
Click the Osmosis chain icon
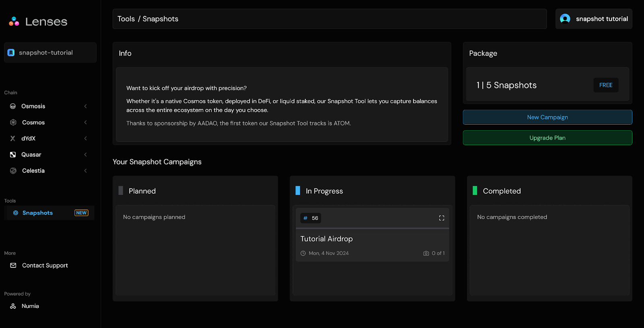coord(13,106)
